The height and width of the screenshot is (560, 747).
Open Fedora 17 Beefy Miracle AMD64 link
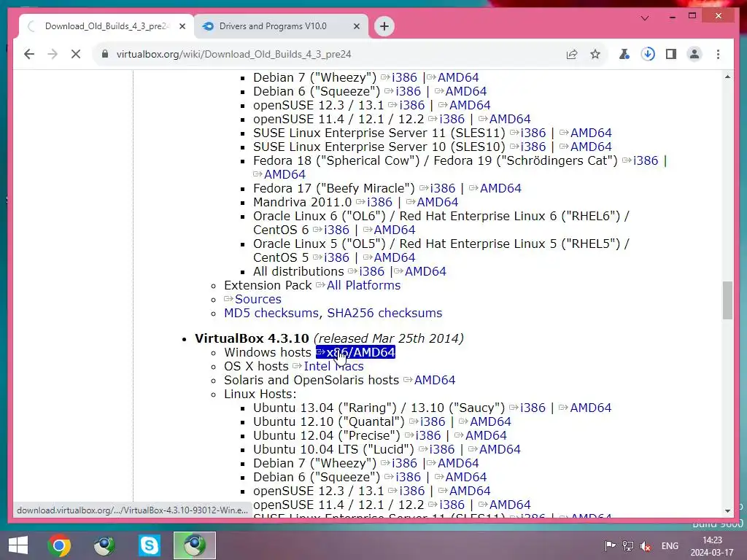click(495, 188)
